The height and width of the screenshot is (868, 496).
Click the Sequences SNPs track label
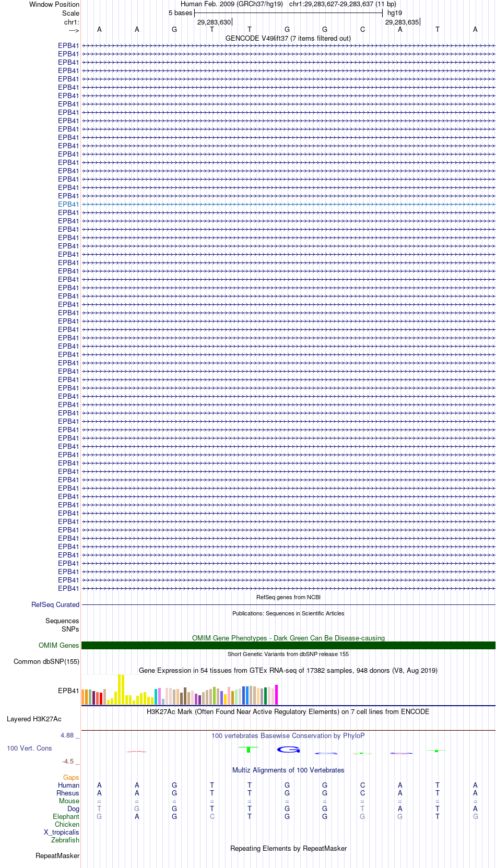[62, 625]
